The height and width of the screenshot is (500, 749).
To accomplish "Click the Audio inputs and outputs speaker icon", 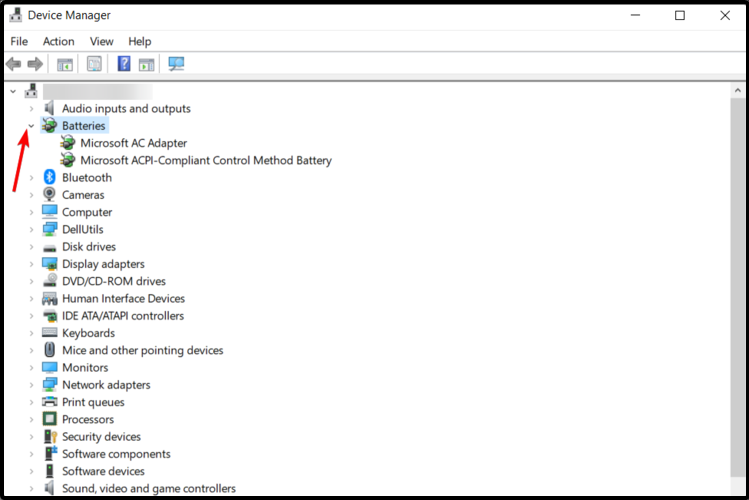I will [x=49, y=108].
